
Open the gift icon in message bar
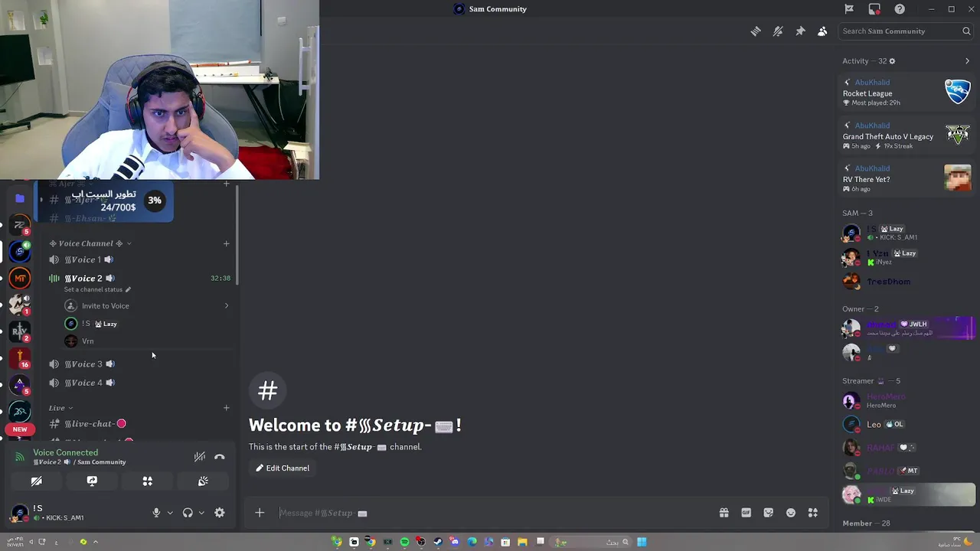coord(724,513)
